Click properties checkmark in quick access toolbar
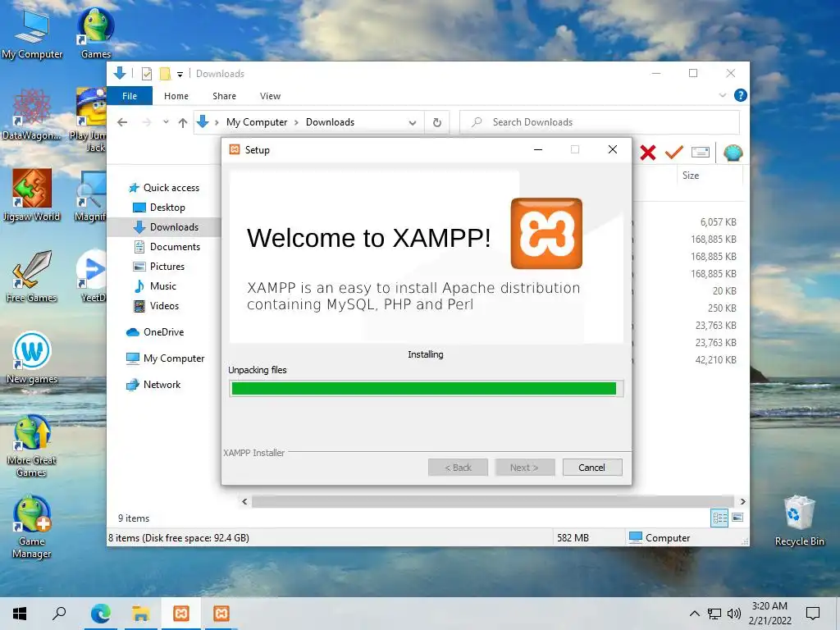 point(146,73)
